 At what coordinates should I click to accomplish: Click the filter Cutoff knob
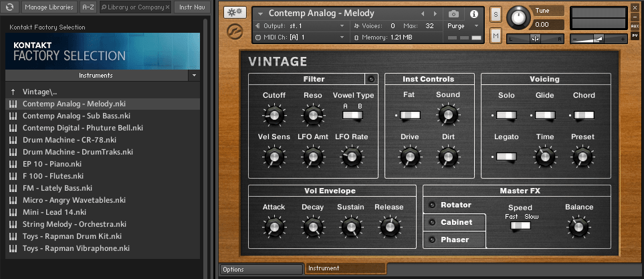(274, 115)
